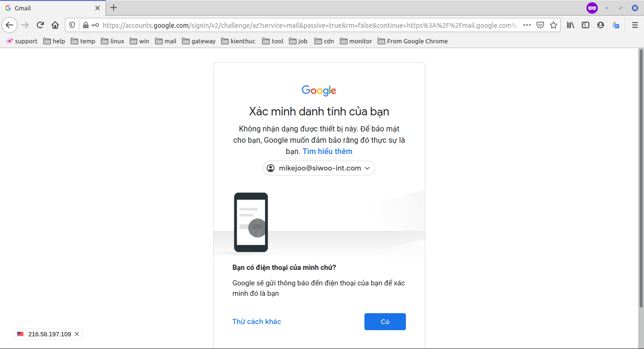Click the Google logo

(319, 90)
